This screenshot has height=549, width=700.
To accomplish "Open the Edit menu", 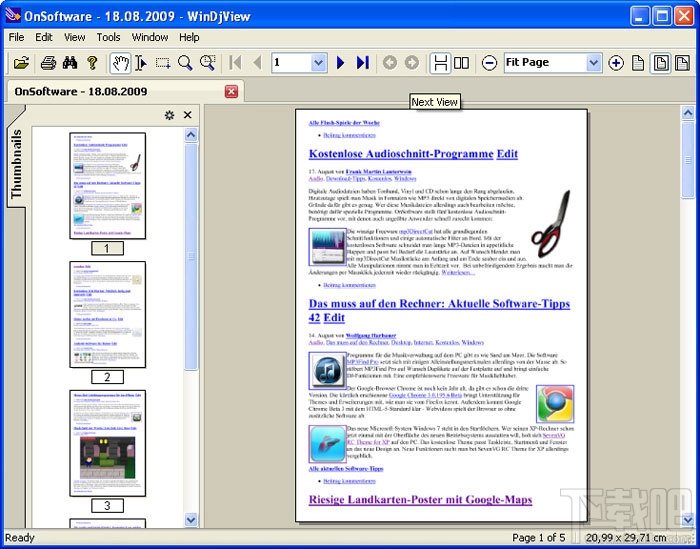I will click(44, 37).
